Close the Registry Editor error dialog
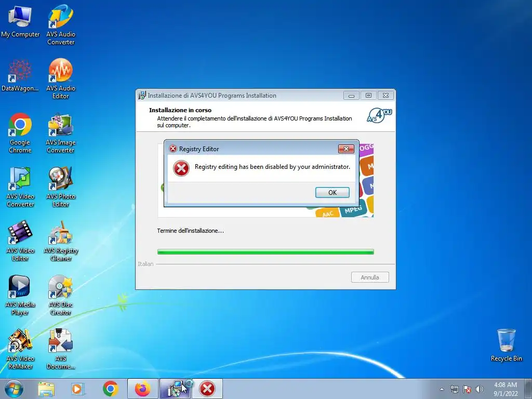This screenshot has width=532, height=399. (346, 149)
